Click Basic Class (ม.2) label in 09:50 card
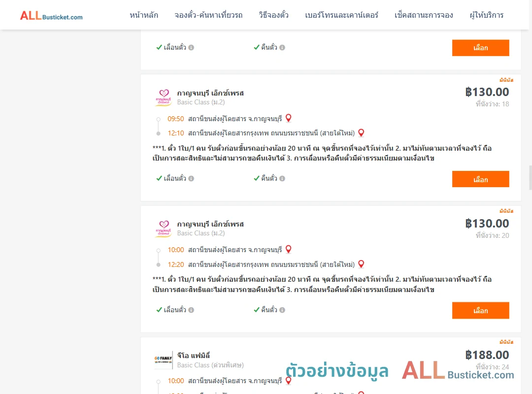This screenshot has width=532, height=394. tap(201, 102)
